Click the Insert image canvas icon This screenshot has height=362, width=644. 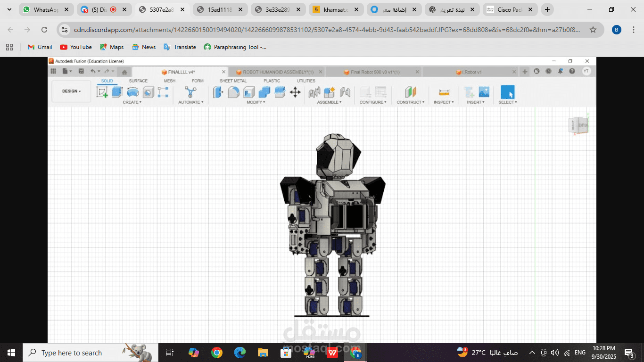click(484, 92)
